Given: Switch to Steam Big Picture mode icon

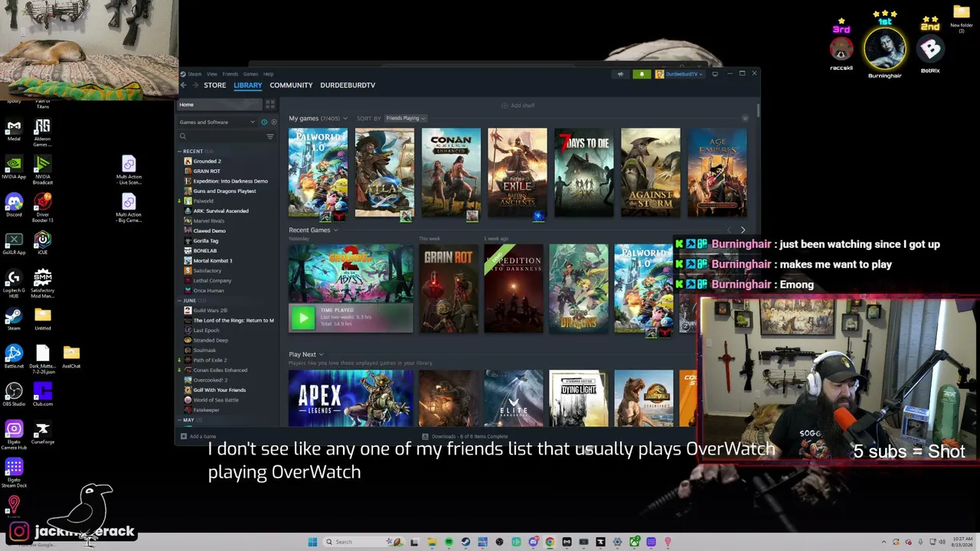Looking at the screenshot, I should pyautogui.click(x=714, y=74).
